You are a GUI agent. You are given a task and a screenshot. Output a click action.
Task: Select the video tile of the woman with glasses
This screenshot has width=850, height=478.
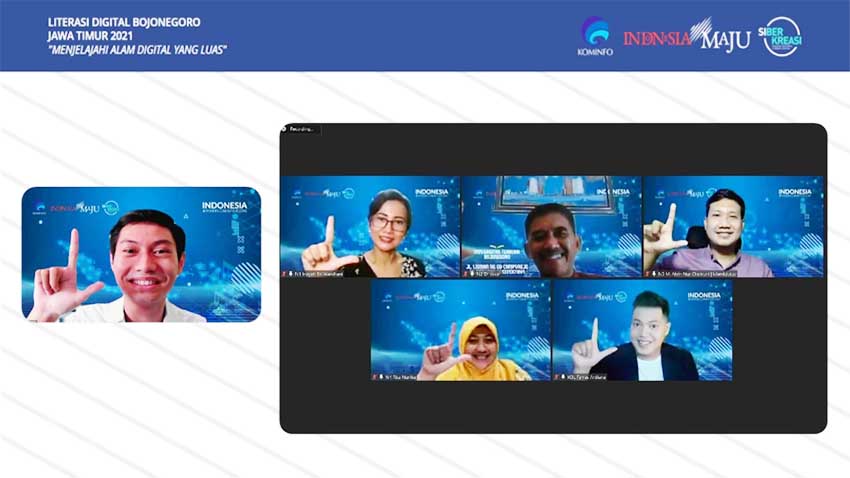(x=370, y=227)
